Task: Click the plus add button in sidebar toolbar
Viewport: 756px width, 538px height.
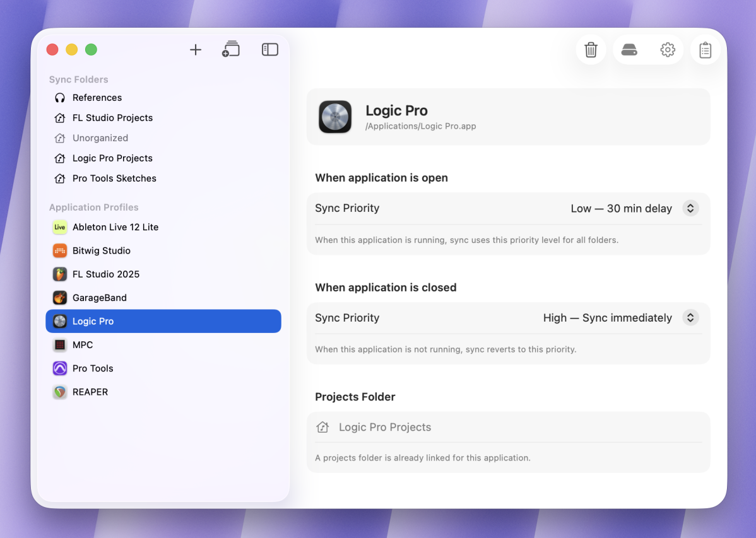Action: [195, 50]
